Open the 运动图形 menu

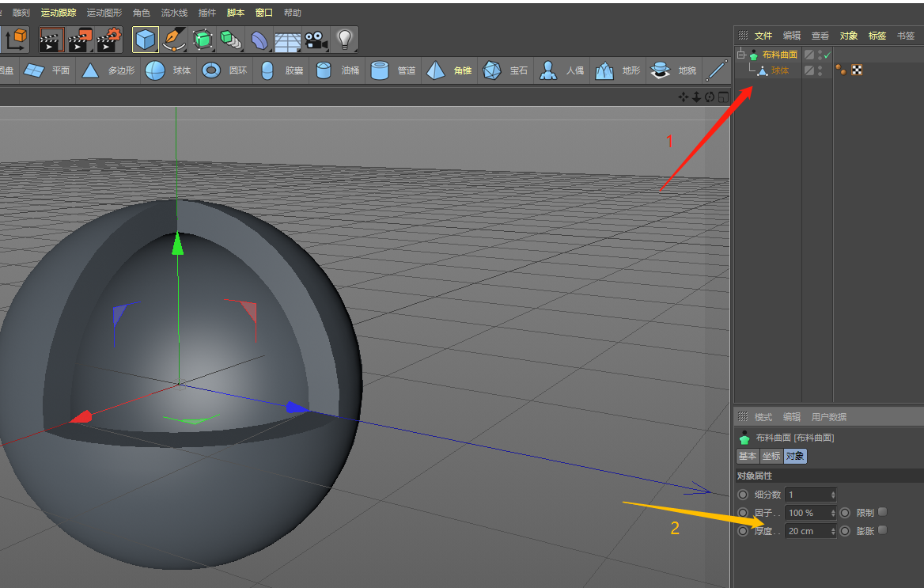(104, 13)
